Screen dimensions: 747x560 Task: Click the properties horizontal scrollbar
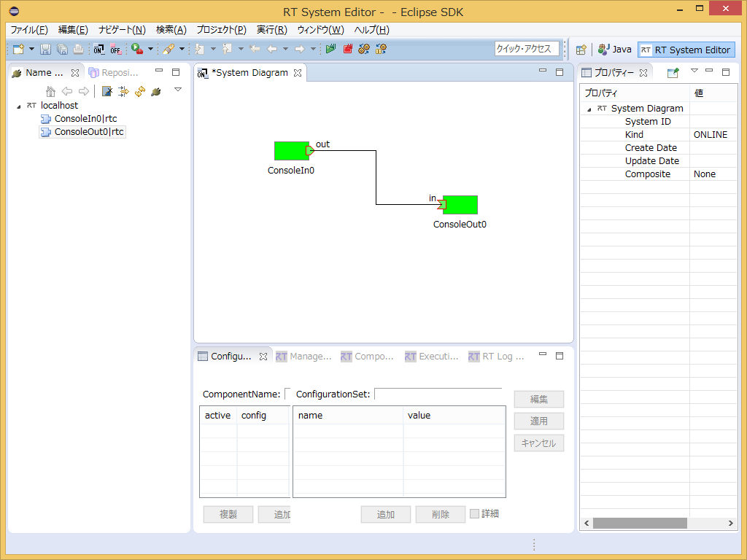[640, 524]
